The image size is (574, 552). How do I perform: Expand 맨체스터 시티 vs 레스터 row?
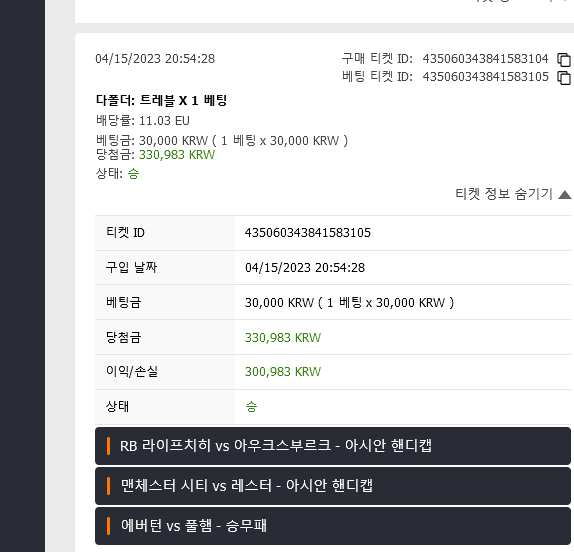333,486
